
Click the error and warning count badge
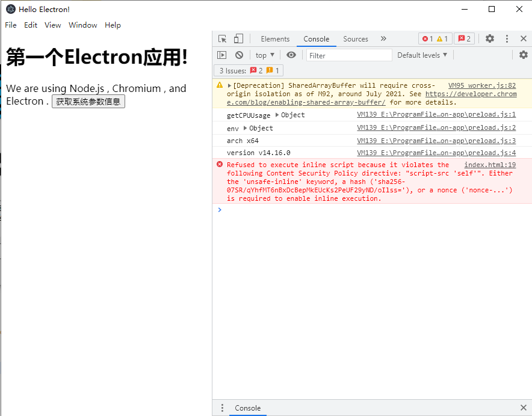tap(435, 39)
